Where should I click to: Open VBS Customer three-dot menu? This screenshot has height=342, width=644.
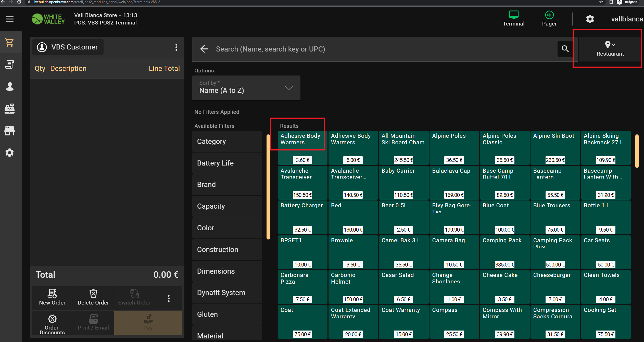pyautogui.click(x=176, y=47)
